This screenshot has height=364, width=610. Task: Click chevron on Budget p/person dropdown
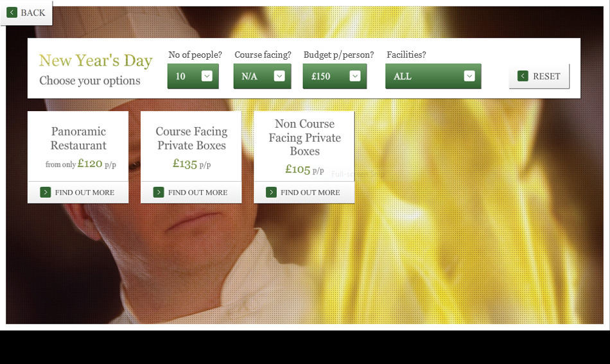point(355,76)
